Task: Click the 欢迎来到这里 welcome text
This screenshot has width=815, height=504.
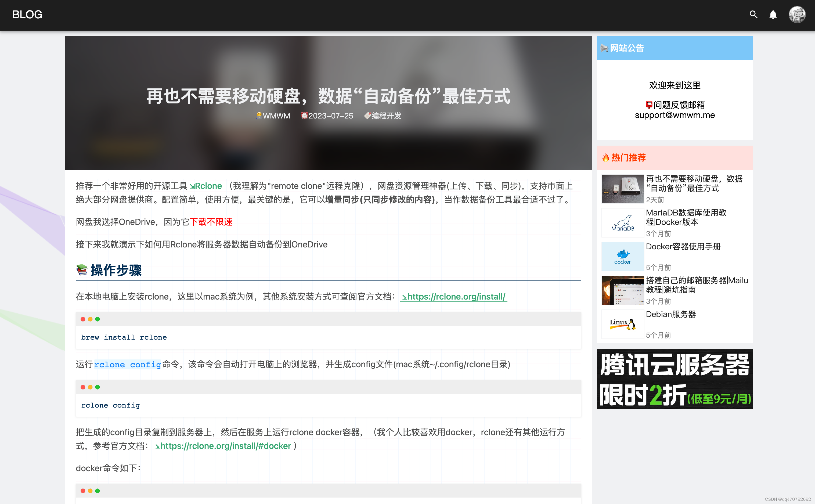Action: [x=675, y=85]
